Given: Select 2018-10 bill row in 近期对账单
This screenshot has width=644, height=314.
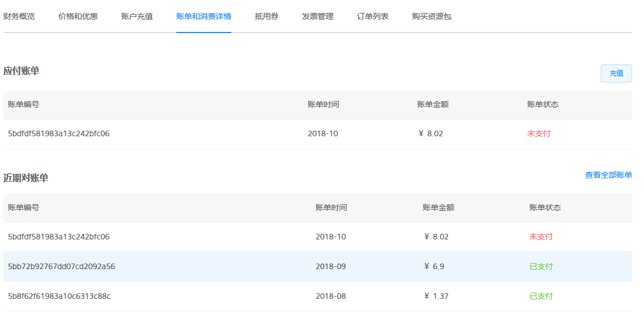Looking at the screenshot, I should tap(317, 237).
